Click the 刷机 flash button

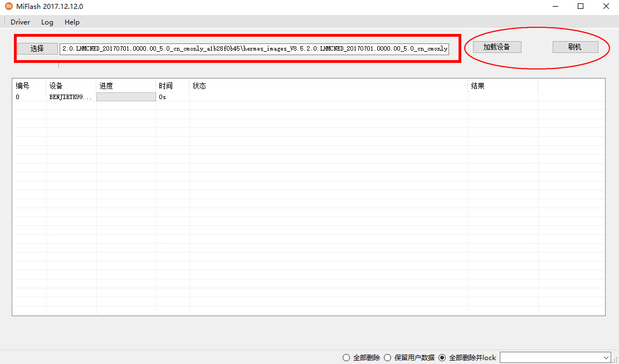(x=575, y=47)
